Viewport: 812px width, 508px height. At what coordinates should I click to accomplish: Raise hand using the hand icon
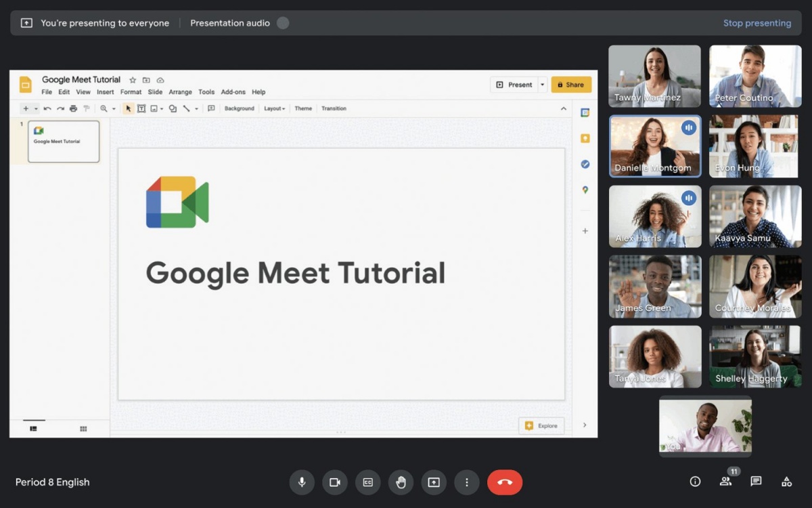pos(401,482)
